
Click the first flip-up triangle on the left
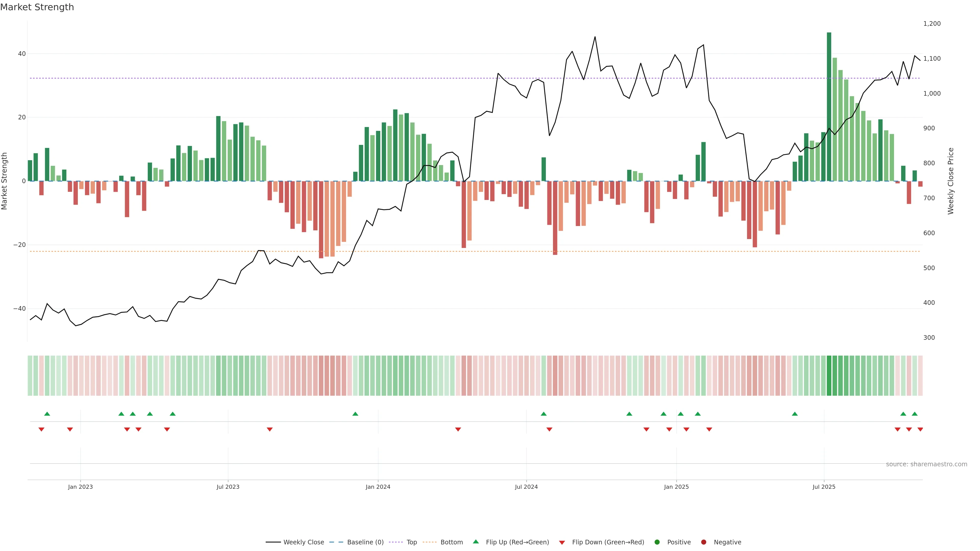click(47, 414)
